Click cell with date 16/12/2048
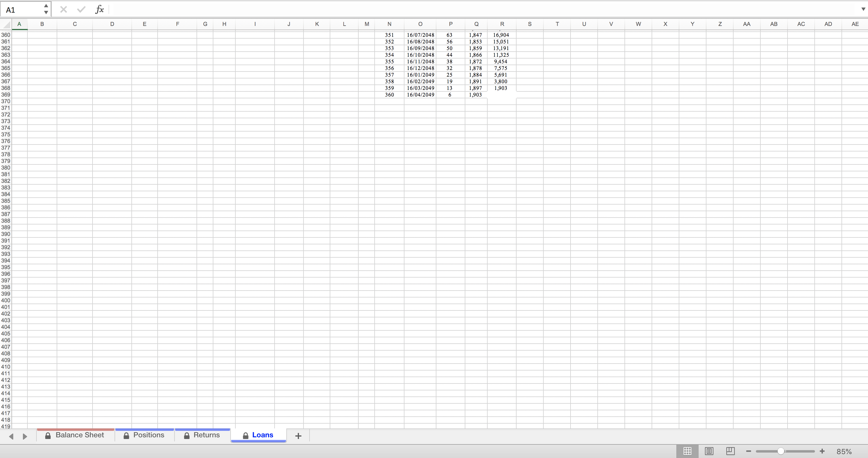This screenshot has width=868, height=458. [x=420, y=68]
